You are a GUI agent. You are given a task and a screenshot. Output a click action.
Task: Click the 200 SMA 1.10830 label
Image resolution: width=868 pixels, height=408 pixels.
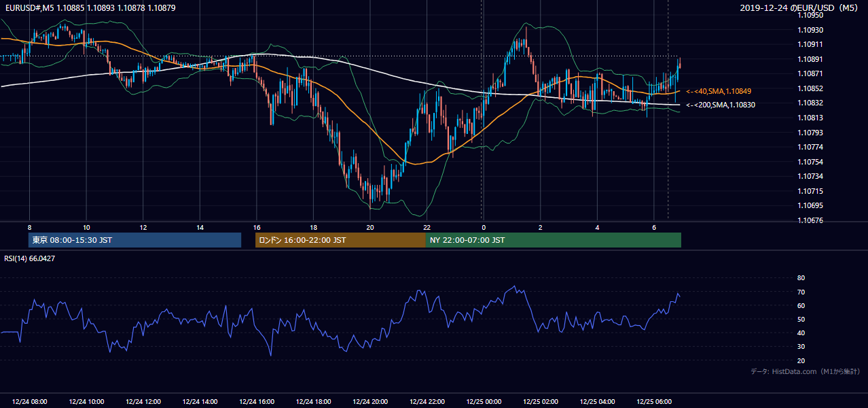coord(721,105)
